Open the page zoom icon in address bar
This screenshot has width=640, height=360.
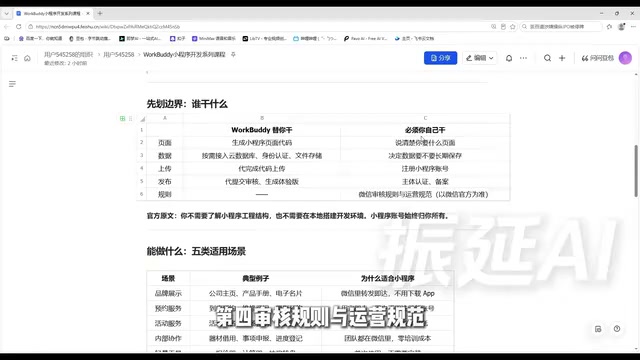(493, 27)
